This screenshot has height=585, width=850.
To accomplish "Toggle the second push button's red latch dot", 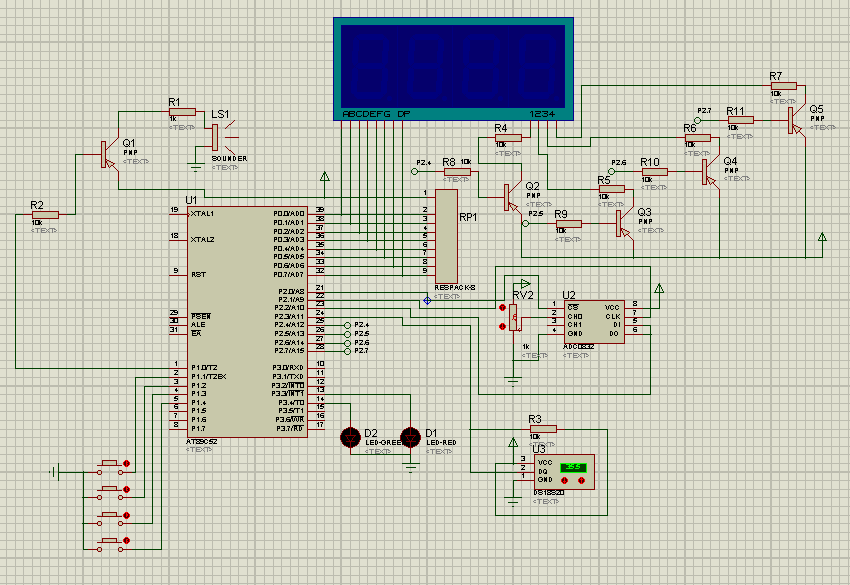I will coord(127,488).
